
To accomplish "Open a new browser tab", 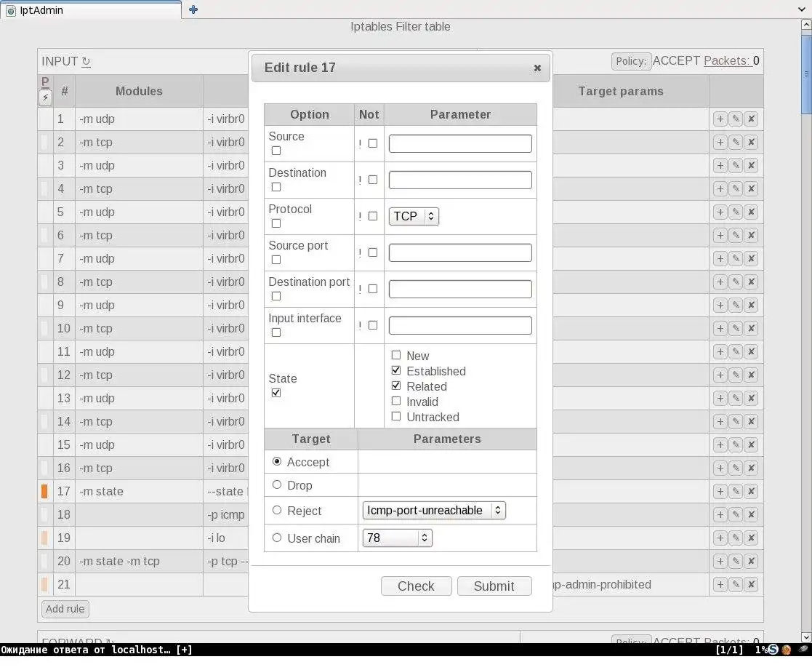I will pyautogui.click(x=193, y=9).
